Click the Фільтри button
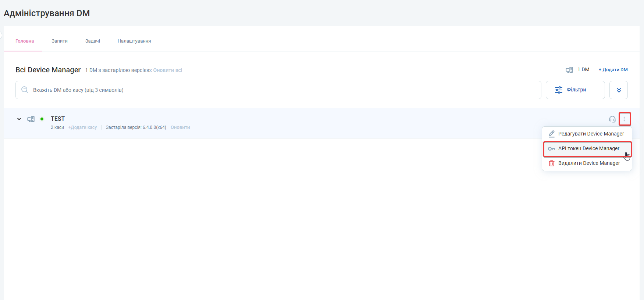The height and width of the screenshot is (300, 644). (575, 90)
